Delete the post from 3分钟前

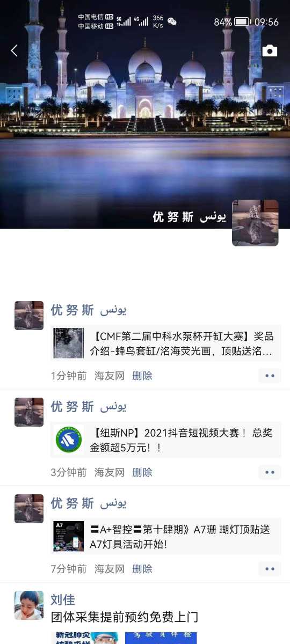click(x=142, y=472)
